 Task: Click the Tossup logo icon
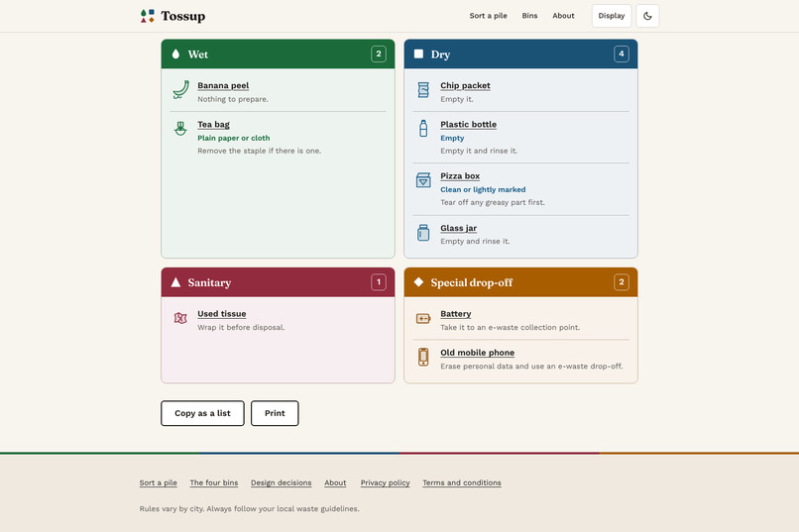[148, 16]
